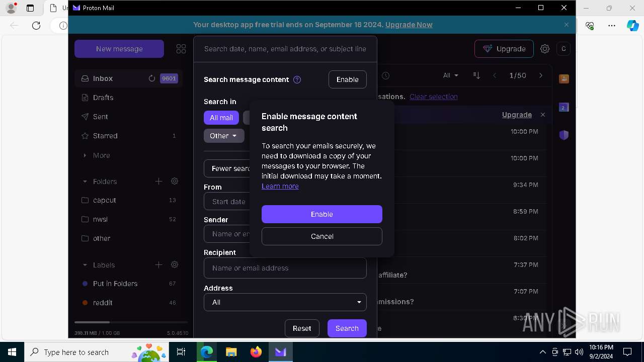The image size is (644, 362).
Task: Click Fewer search options button
Action: pos(227,168)
